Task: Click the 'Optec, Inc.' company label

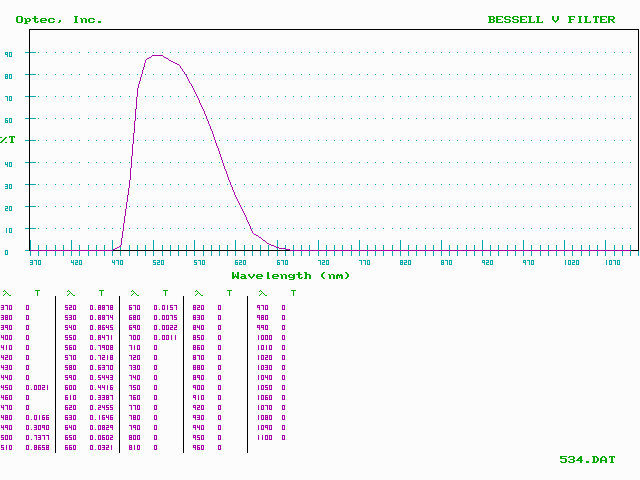Action: (x=59, y=19)
